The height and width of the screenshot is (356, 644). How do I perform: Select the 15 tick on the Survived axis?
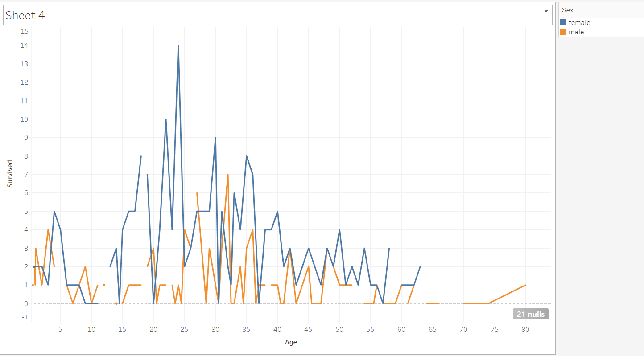pos(25,31)
